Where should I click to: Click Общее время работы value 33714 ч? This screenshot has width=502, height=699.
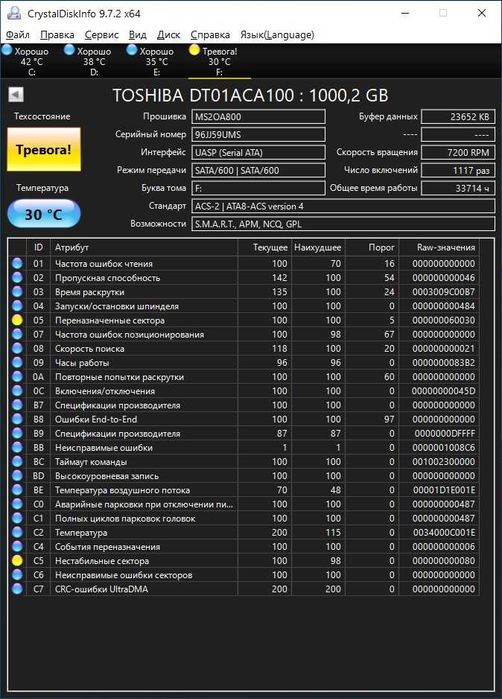click(458, 188)
